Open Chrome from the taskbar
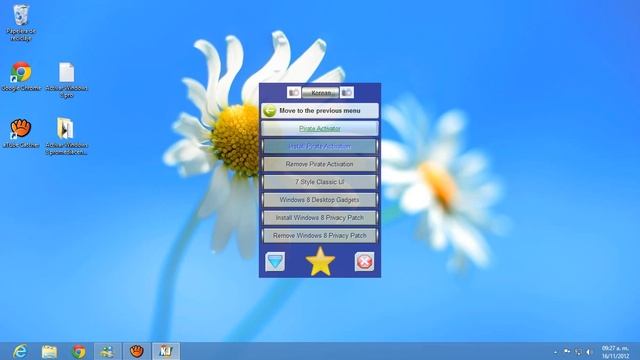 [x=79, y=351]
